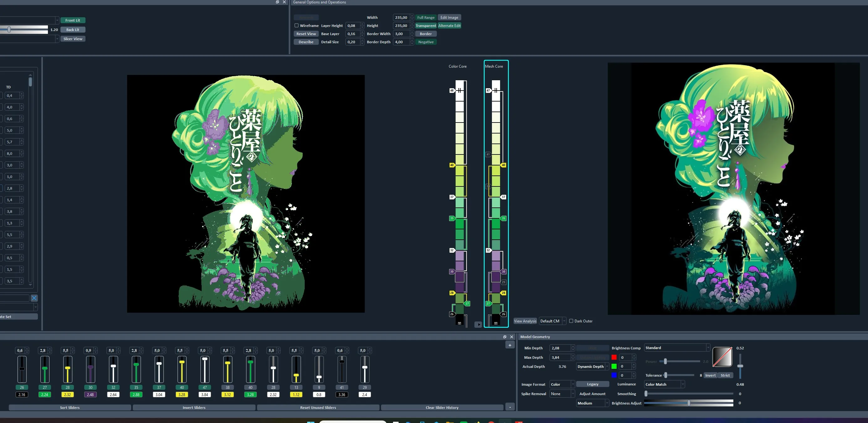Click the play arrow below Color Core
The width and height of the screenshot is (868, 423).
pos(478,325)
